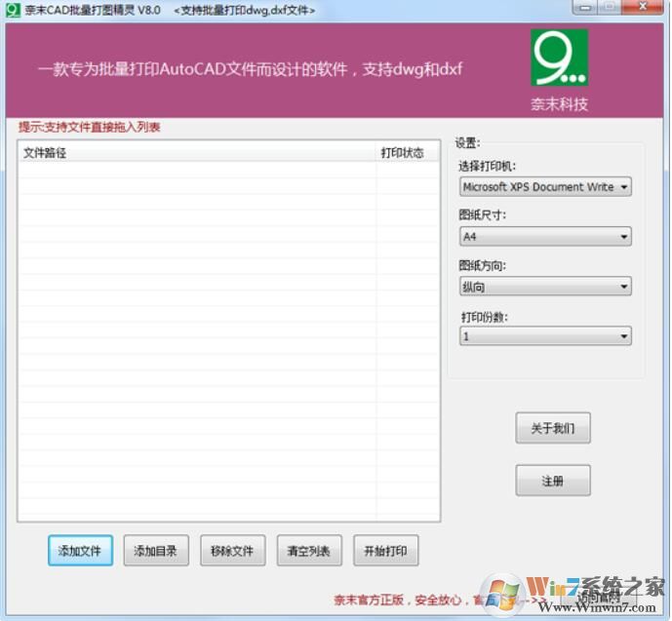Click the app icon in the title bar
This screenshot has height=621, width=672.
pos(13,10)
